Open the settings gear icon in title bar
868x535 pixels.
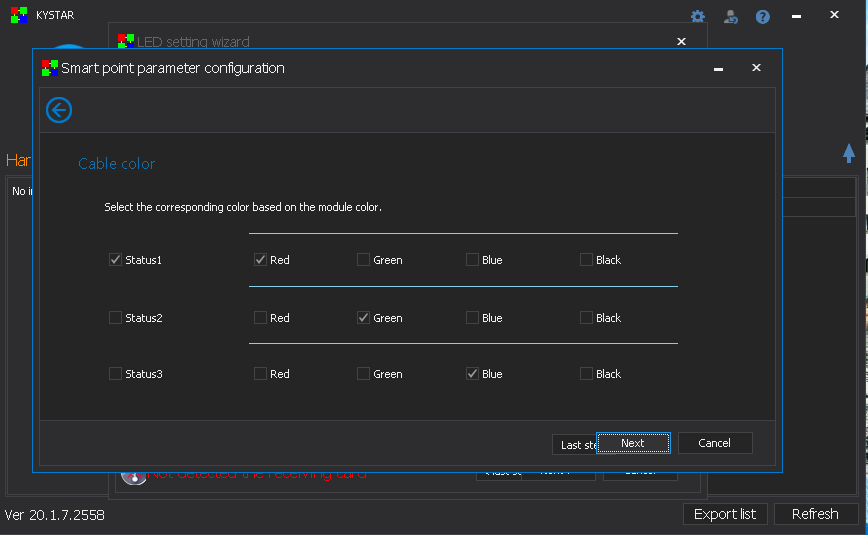pyautogui.click(x=698, y=17)
